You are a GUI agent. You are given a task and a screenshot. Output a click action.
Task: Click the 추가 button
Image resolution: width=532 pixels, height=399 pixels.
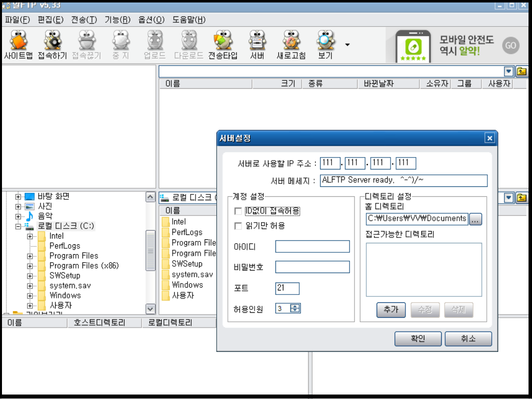pos(391,309)
